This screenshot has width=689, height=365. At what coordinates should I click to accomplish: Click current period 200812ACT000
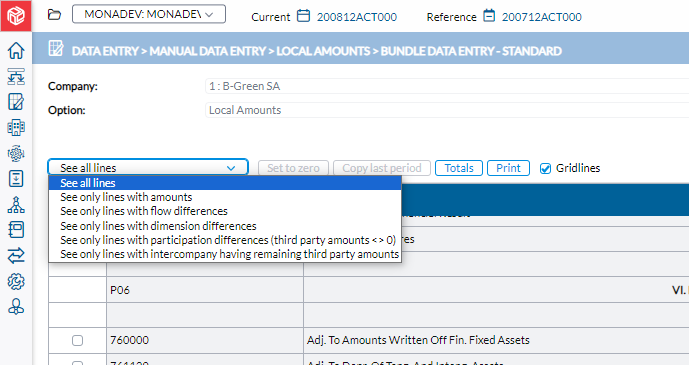click(357, 17)
